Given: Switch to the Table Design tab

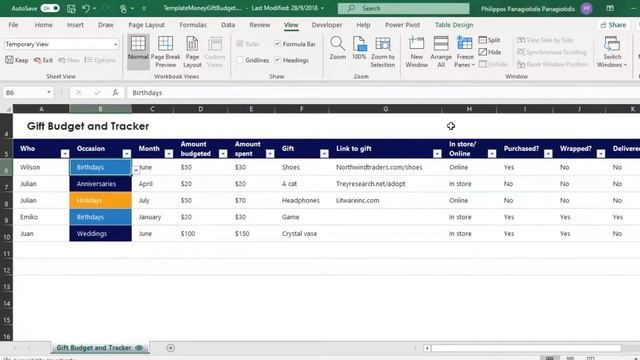Looking at the screenshot, I should [454, 25].
